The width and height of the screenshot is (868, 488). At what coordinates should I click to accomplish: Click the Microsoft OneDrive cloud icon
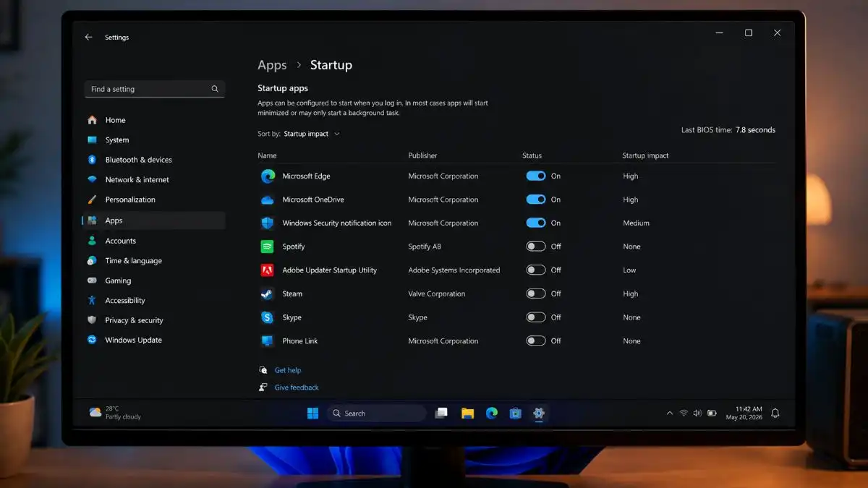click(x=268, y=200)
